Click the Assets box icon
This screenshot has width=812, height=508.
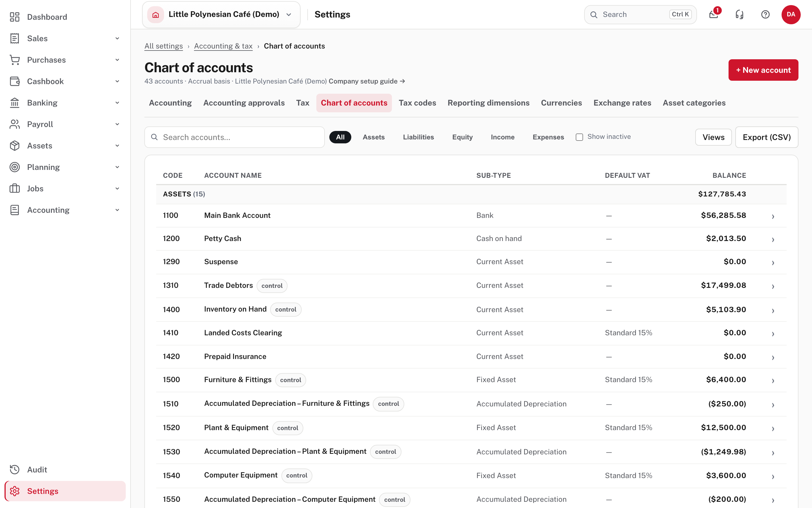[14, 146]
